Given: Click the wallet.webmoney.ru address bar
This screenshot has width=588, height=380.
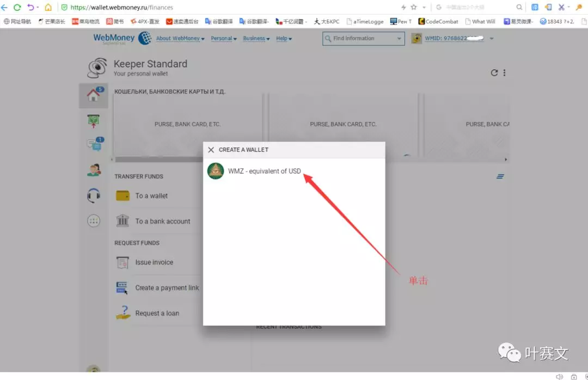Looking at the screenshot, I should (121, 7).
